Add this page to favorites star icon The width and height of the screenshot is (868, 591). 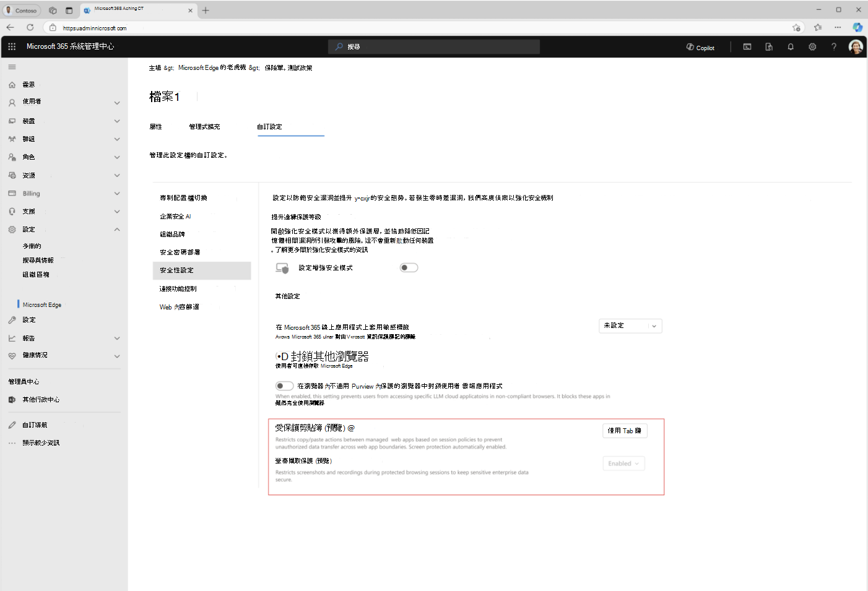pos(796,27)
